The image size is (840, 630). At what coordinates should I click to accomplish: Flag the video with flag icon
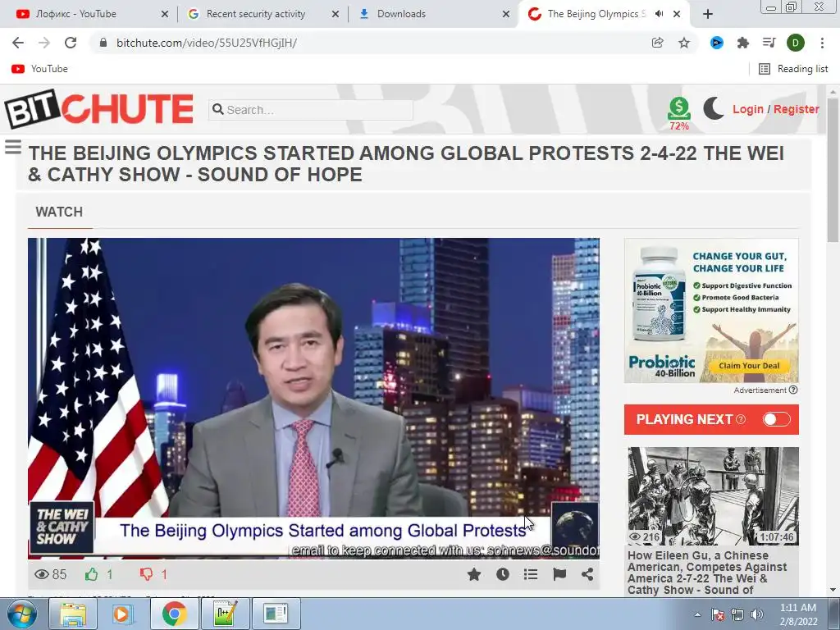tap(559, 575)
